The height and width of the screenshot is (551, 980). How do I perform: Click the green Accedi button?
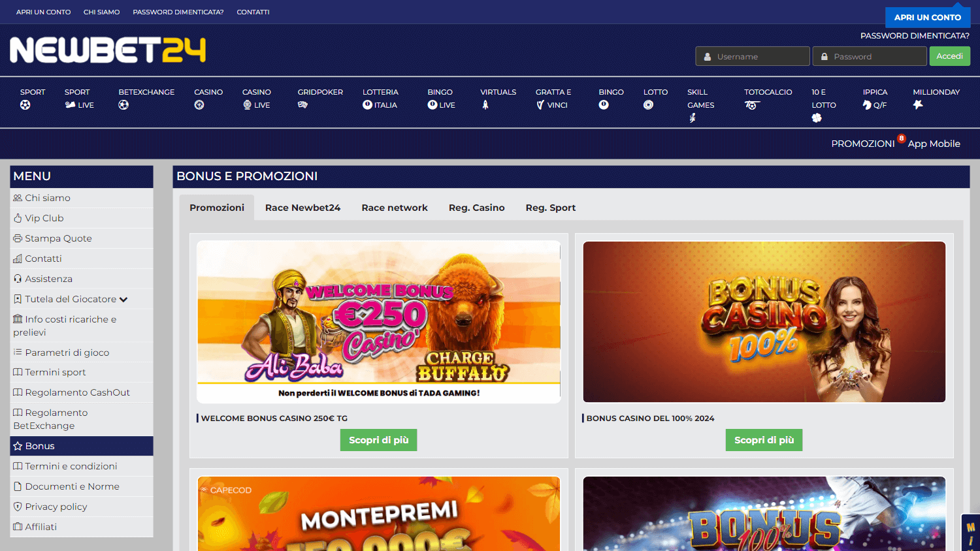(x=949, y=56)
